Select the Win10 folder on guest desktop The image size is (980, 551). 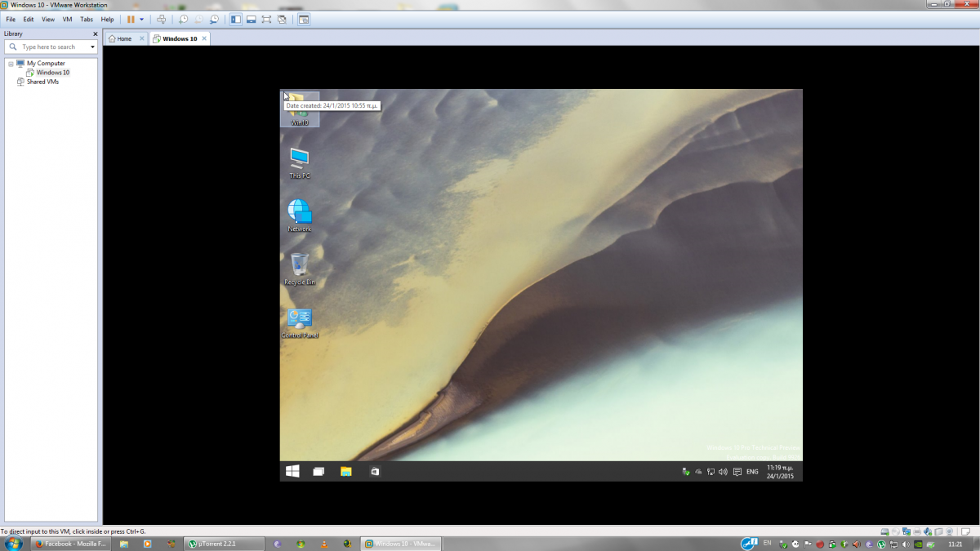coord(300,109)
